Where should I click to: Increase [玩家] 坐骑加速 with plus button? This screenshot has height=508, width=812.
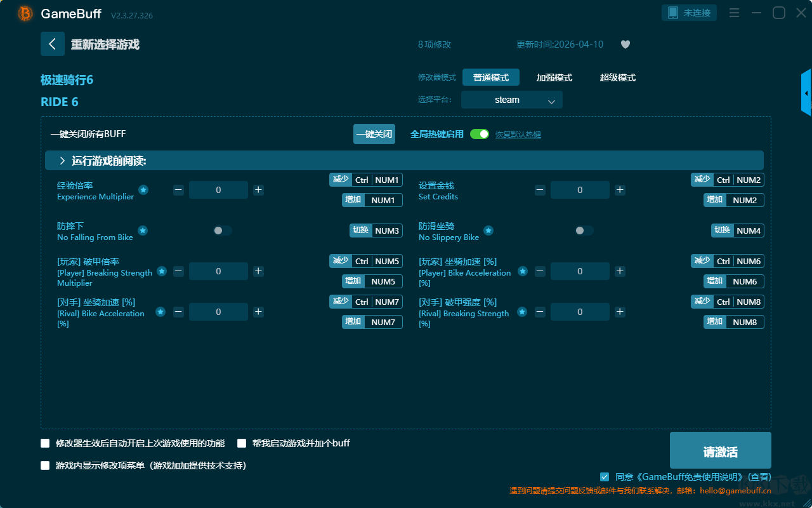pos(620,271)
